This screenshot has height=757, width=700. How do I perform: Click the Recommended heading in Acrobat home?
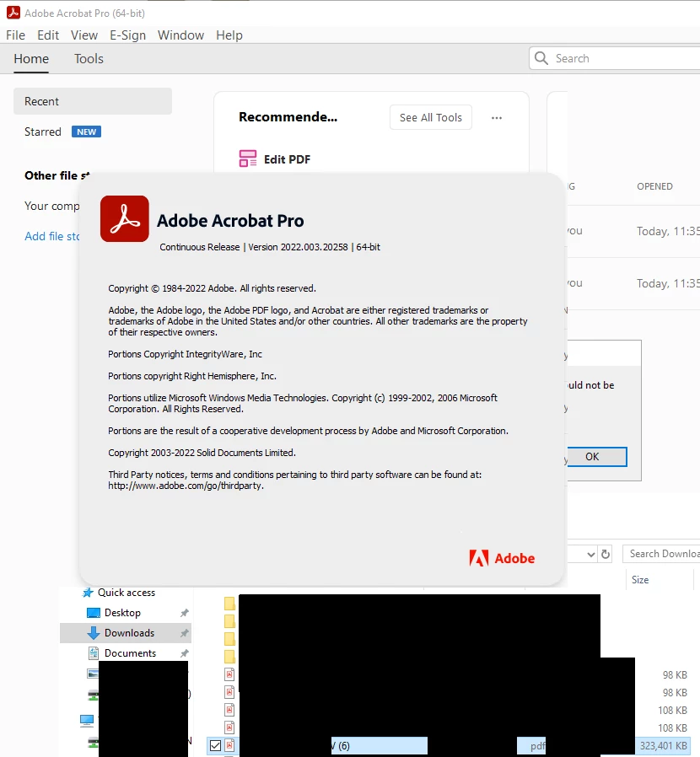[x=288, y=117]
